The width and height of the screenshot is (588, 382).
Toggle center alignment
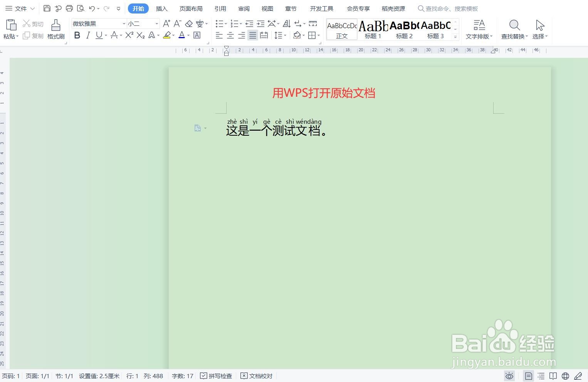230,35
